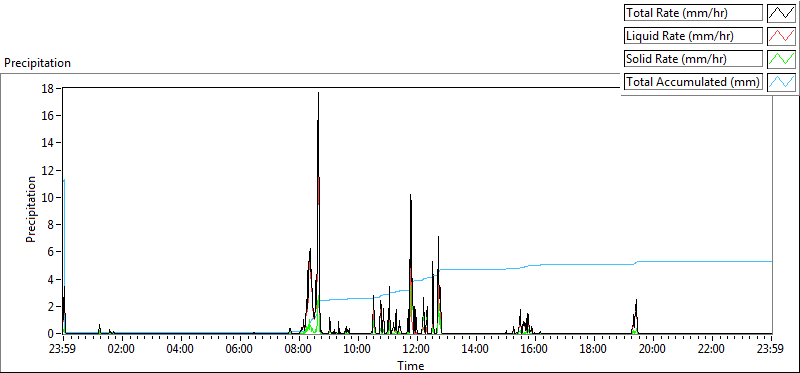The width and height of the screenshot is (800, 373).
Task: Click the 12:00 time axis marker
Action: [417, 350]
